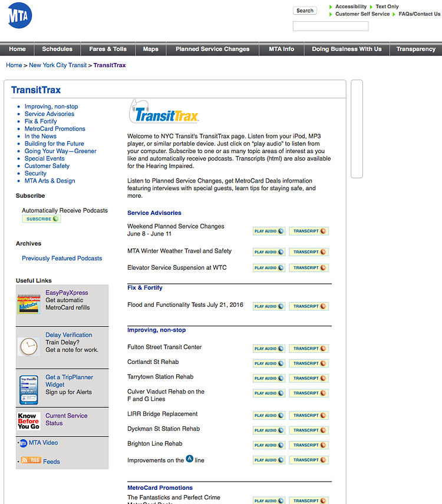Open transcript for MTA Winter Weather Travel
This screenshot has width=442, height=504.
point(309,252)
